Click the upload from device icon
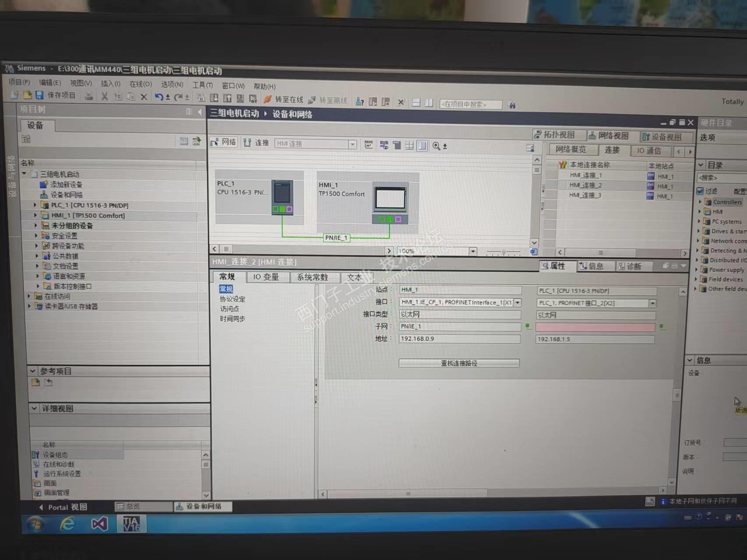The image size is (747, 560). (227, 99)
